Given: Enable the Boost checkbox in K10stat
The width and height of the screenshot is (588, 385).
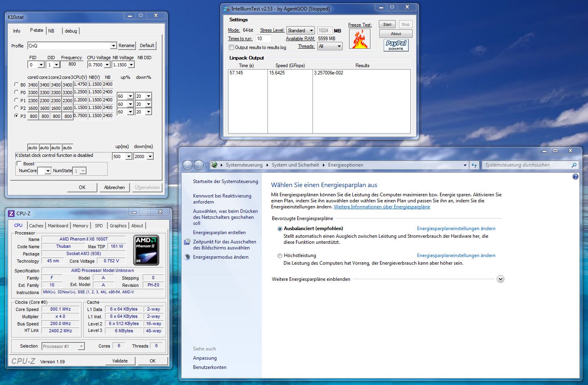Looking at the screenshot, I should click(19, 164).
